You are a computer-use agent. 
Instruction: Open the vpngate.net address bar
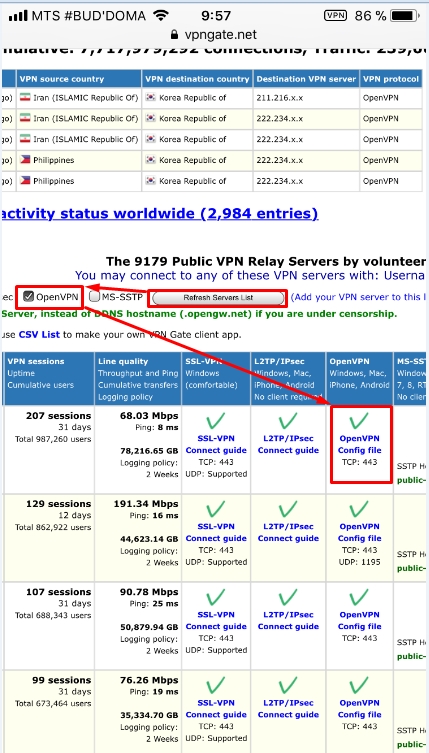tap(214, 35)
